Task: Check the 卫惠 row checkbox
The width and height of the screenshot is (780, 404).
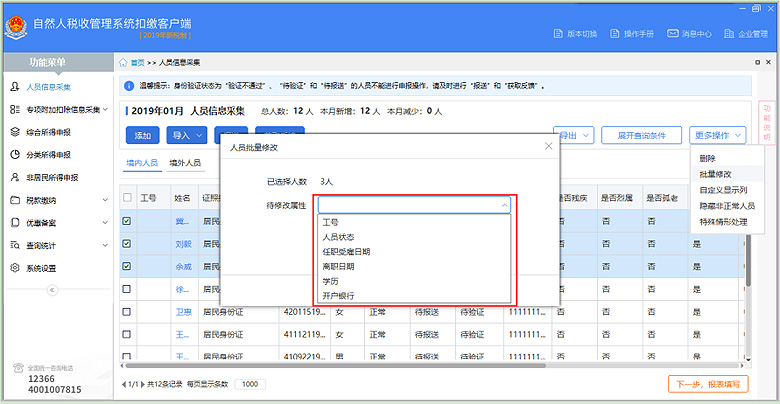Action: (x=126, y=312)
